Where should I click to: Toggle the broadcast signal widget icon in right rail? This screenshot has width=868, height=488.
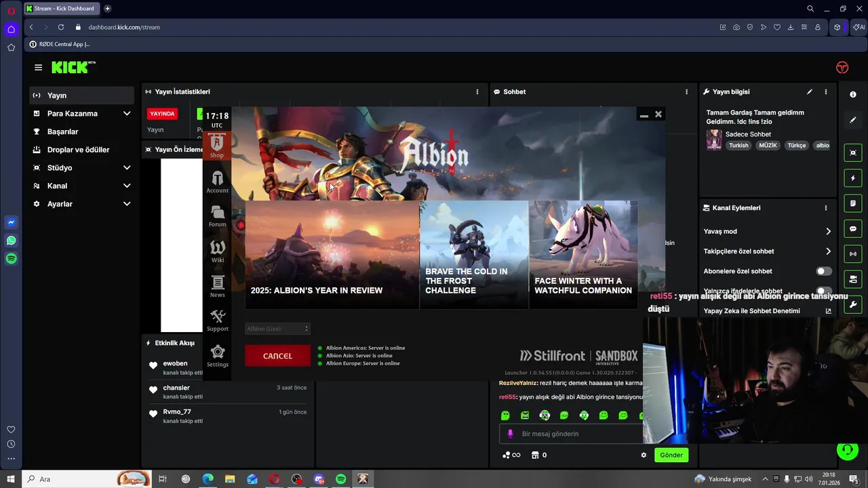(853, 254)
